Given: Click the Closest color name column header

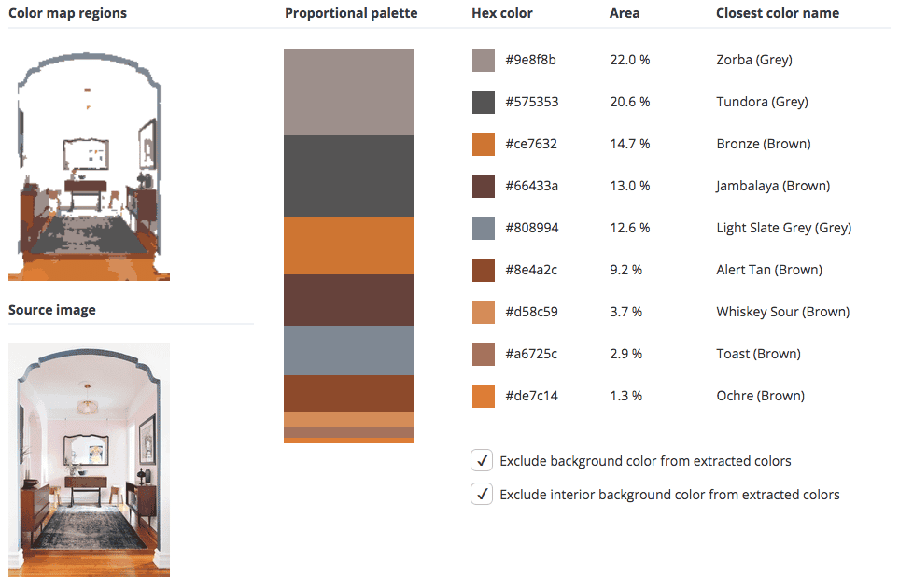Looking at the screenshot, I should [x=777, y=13].
